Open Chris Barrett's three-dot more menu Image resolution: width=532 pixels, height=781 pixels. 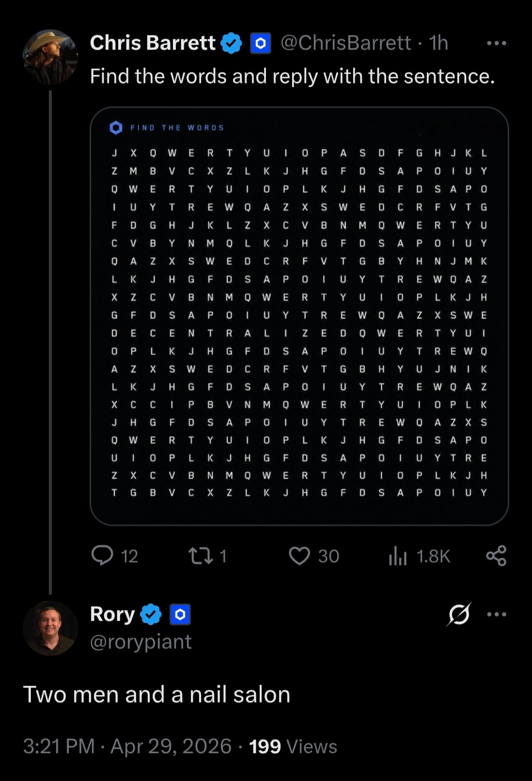(497, 43)
